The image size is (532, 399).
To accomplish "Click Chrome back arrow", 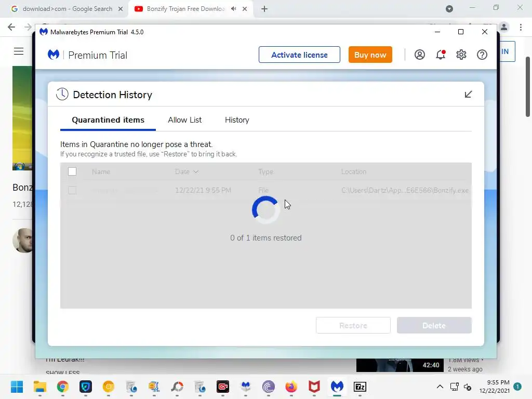I will coord(11,27).
